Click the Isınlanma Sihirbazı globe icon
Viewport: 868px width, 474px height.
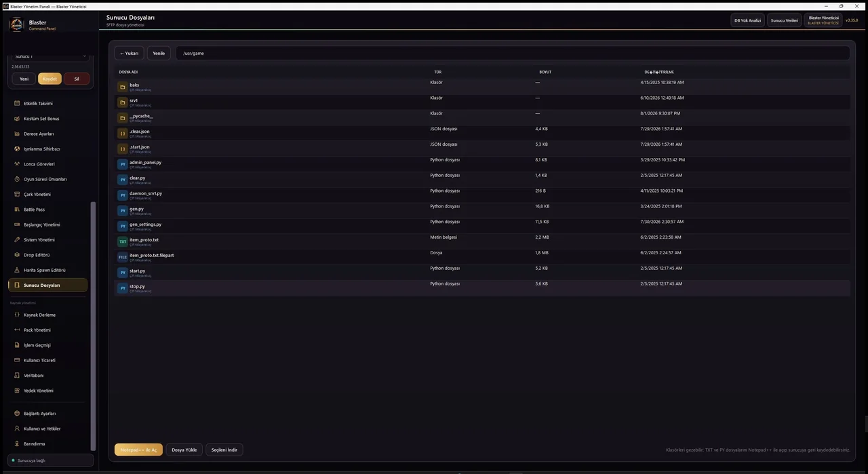(x=17, y=149)
